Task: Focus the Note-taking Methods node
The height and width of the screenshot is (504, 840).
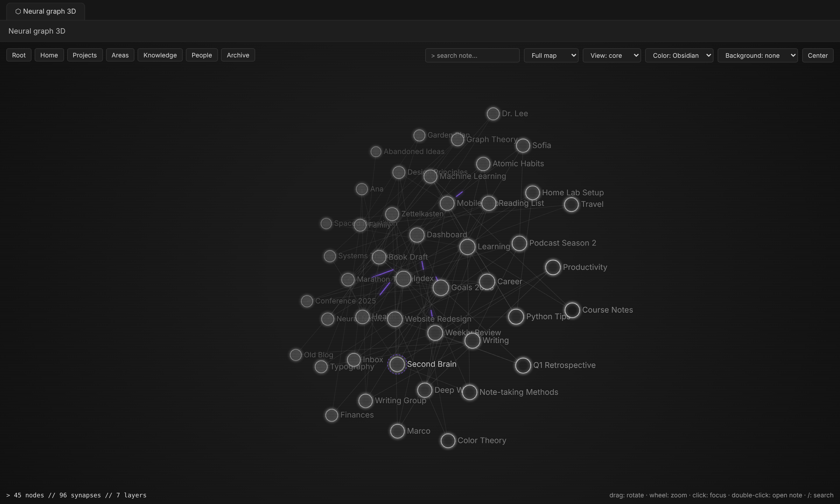Action: coord(470,392)
